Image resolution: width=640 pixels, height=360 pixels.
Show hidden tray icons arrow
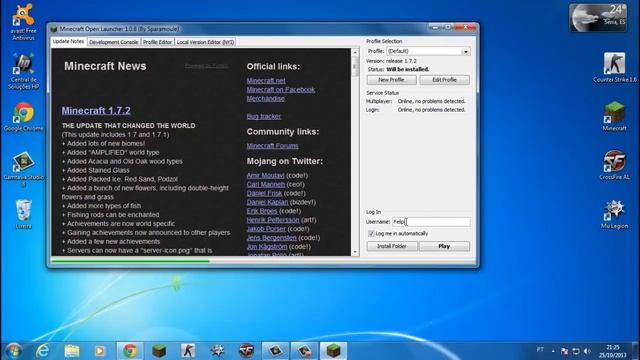pos(553,351)
